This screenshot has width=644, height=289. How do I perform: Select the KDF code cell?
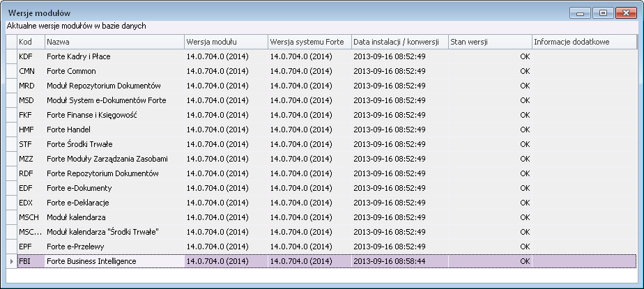[x=31, y=56]
